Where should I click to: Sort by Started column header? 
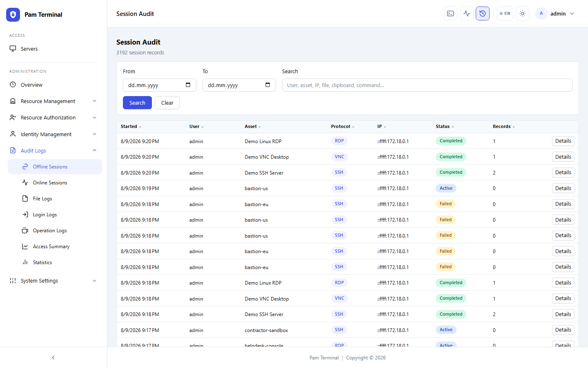[x=131, y=127]
